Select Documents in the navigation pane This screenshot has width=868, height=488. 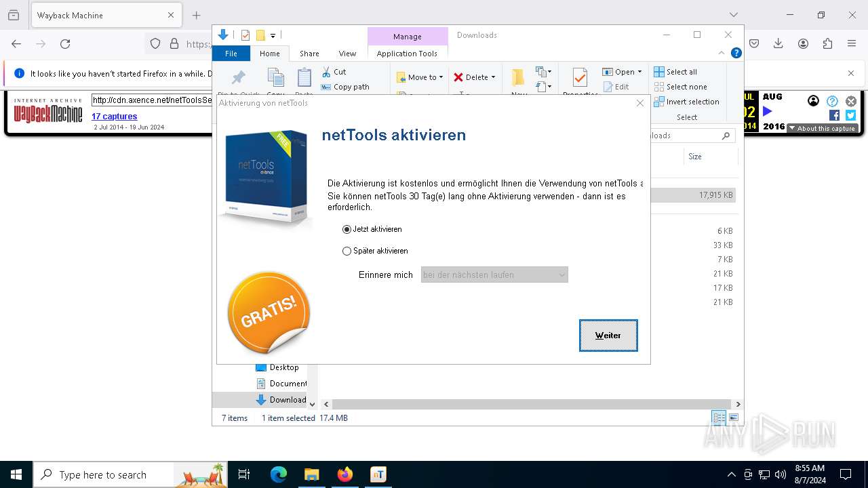click(281, 384)
